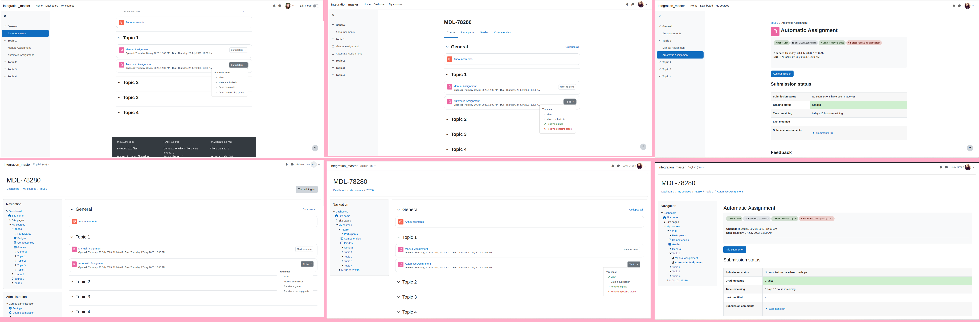Click the Topic 1 breadcrumb on the bottom-right page
The height and width of the screenshot is (322, 980).
(x=709, y=192)
